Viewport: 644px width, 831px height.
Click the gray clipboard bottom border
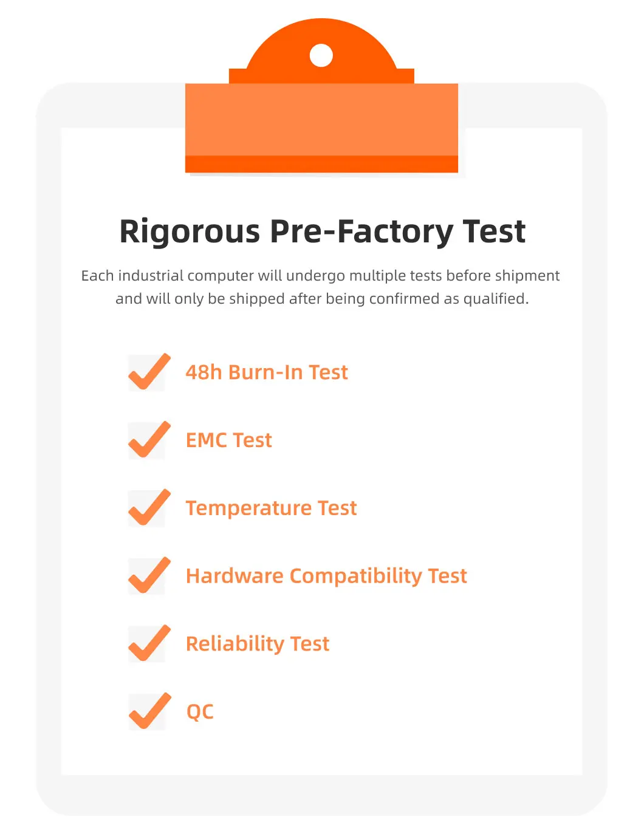[321, 795]
